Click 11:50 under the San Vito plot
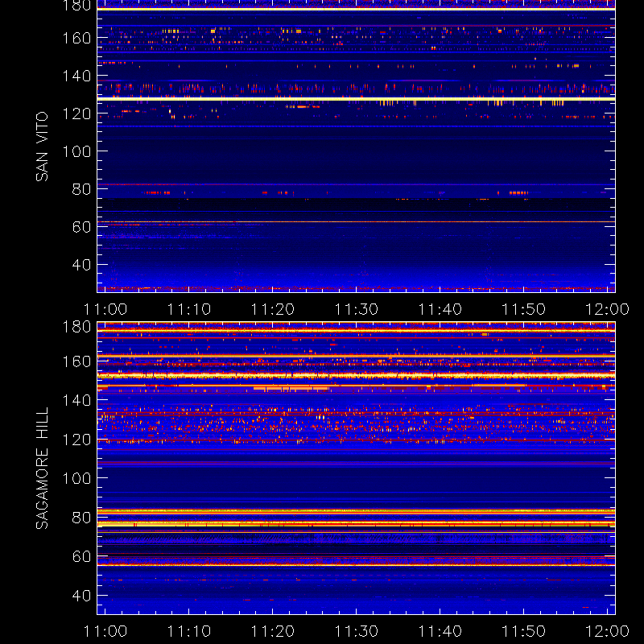644x644 pixels. click(523, 309)
